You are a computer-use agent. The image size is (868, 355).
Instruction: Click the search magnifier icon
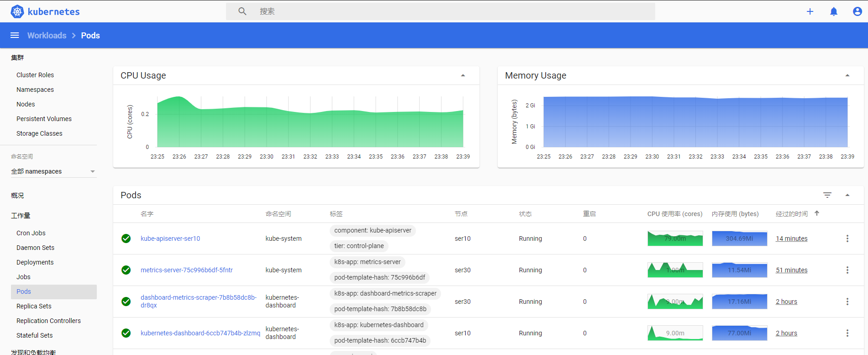[242, 11]
